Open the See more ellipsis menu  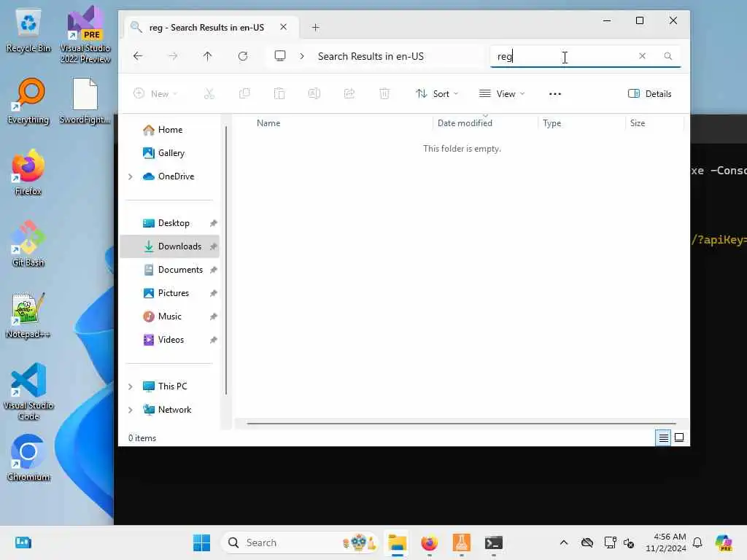pyautogui.click(x=555, y=94)
